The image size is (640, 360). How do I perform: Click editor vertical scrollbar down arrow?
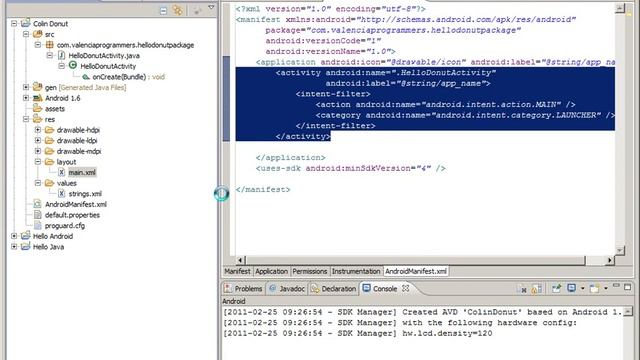point(620,250)
